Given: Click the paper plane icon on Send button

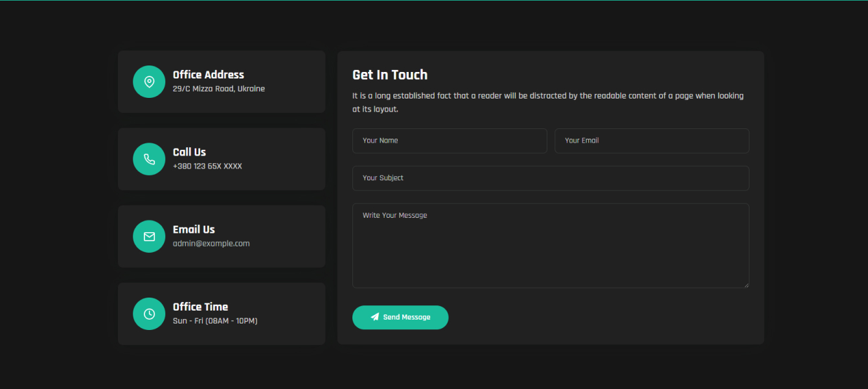Looking at the screenshot, I should click(x=374, y=317).
